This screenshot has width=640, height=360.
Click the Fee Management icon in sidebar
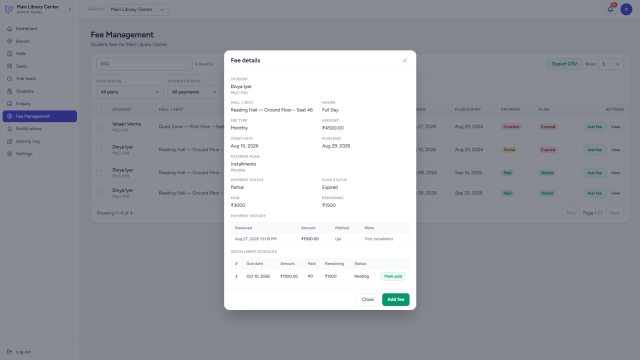point(9,116)
